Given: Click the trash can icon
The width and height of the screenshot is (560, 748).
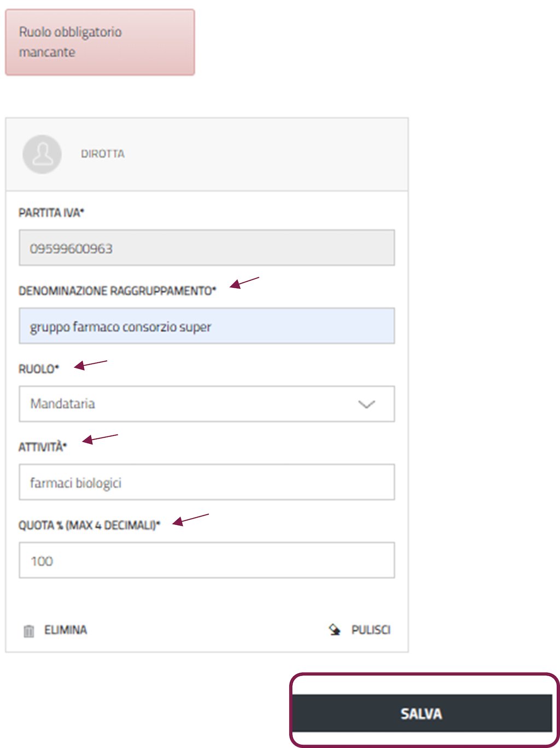Looking at the screenshot, I should tap(29, 631).
